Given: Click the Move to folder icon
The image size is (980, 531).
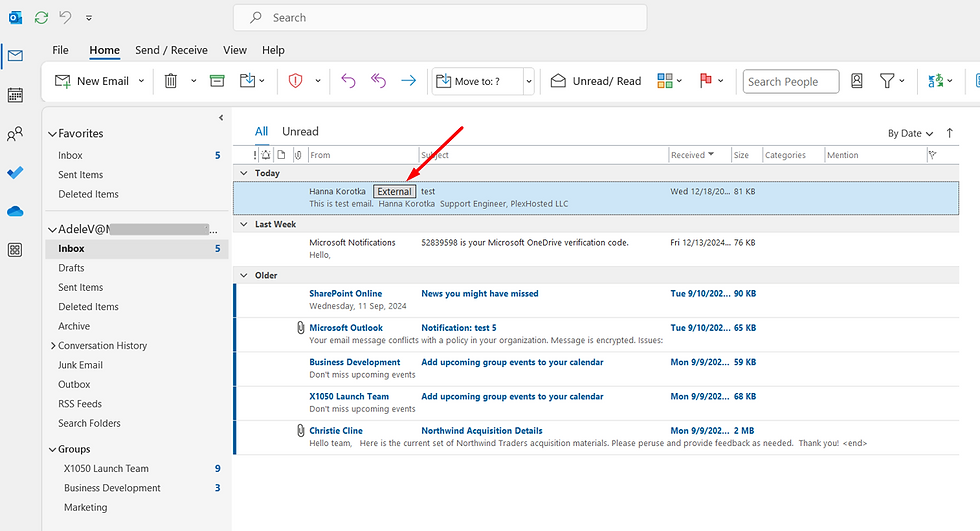Looking at the screenshot, I should click(x=248, y=81).
